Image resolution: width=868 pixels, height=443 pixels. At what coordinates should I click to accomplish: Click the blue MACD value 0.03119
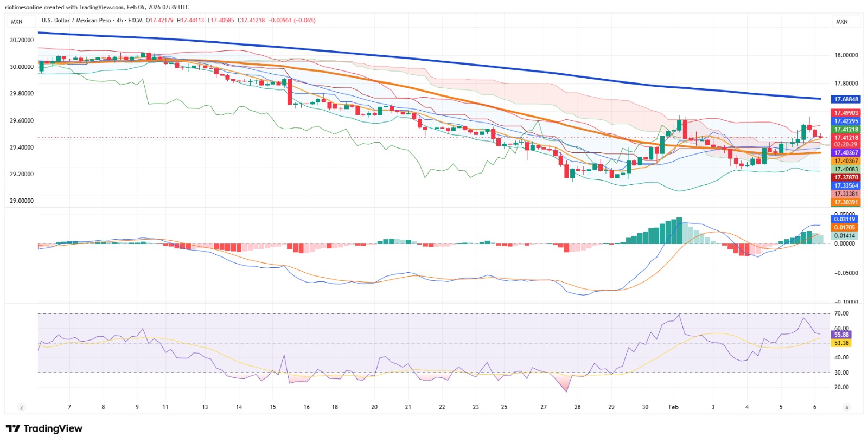pos(844,219)
